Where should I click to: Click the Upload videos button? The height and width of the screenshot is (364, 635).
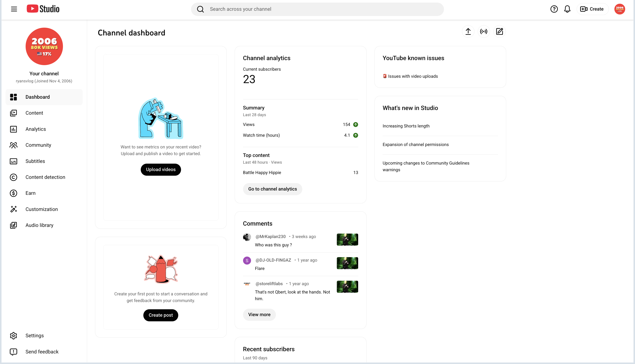click(x=161, y=170)
